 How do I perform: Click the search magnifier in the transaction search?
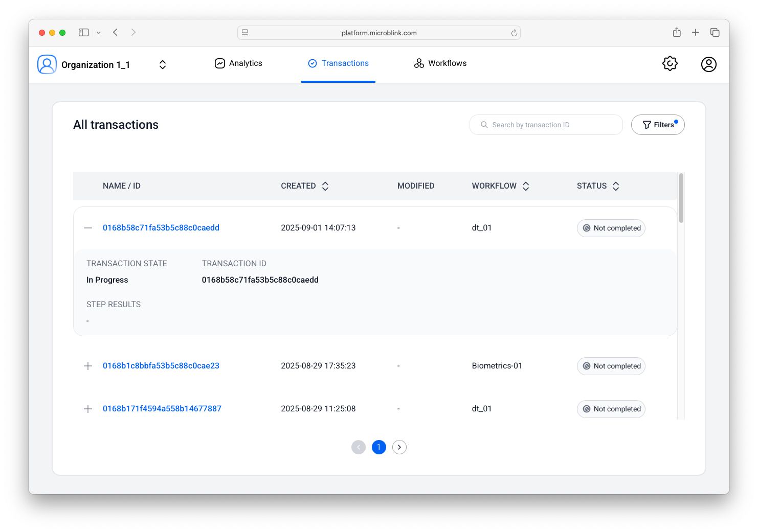pyautogui.click(x=484, y=124)
